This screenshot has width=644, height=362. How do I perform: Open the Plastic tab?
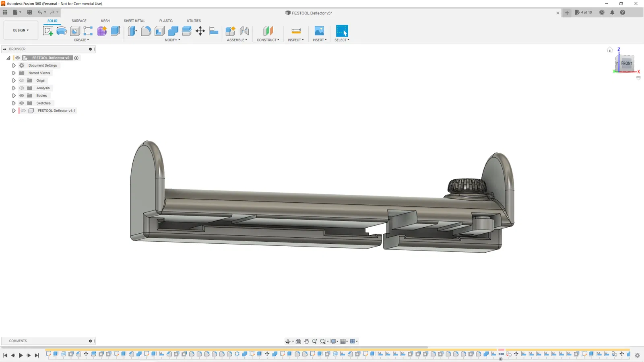[x=166, y=21]
